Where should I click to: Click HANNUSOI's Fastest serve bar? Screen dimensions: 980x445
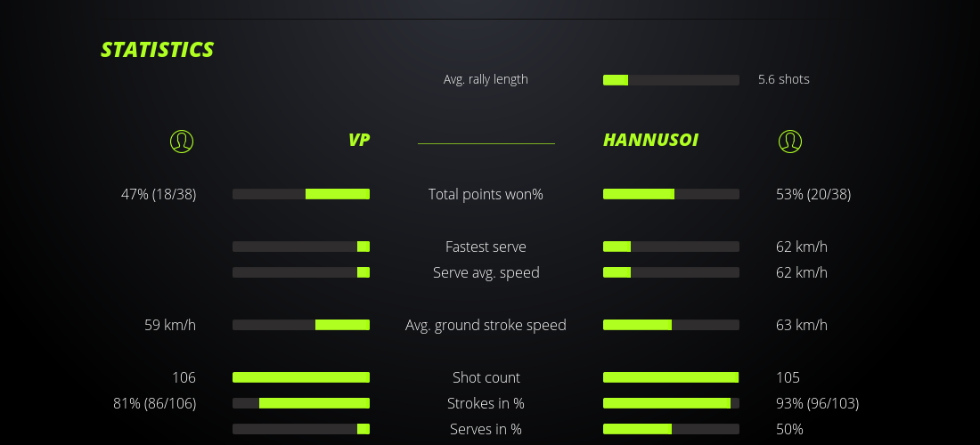pos(671,247)
